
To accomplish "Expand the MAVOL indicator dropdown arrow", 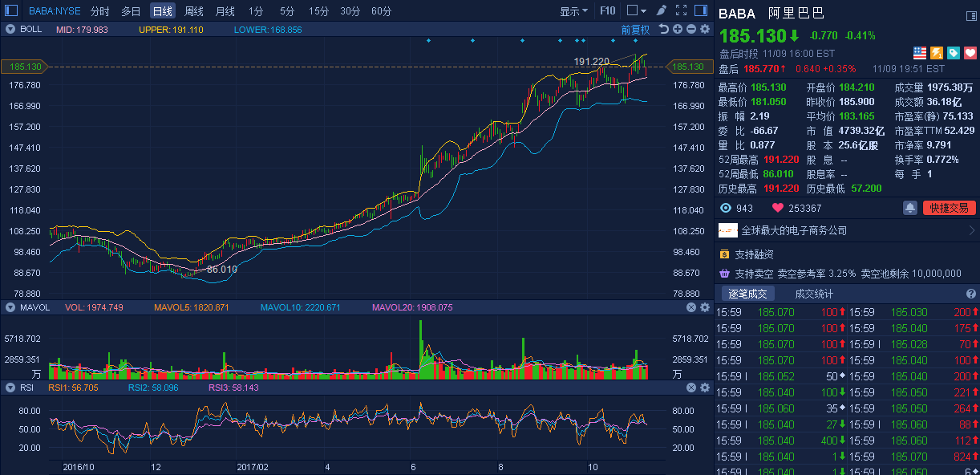I will tap(10, 307).
